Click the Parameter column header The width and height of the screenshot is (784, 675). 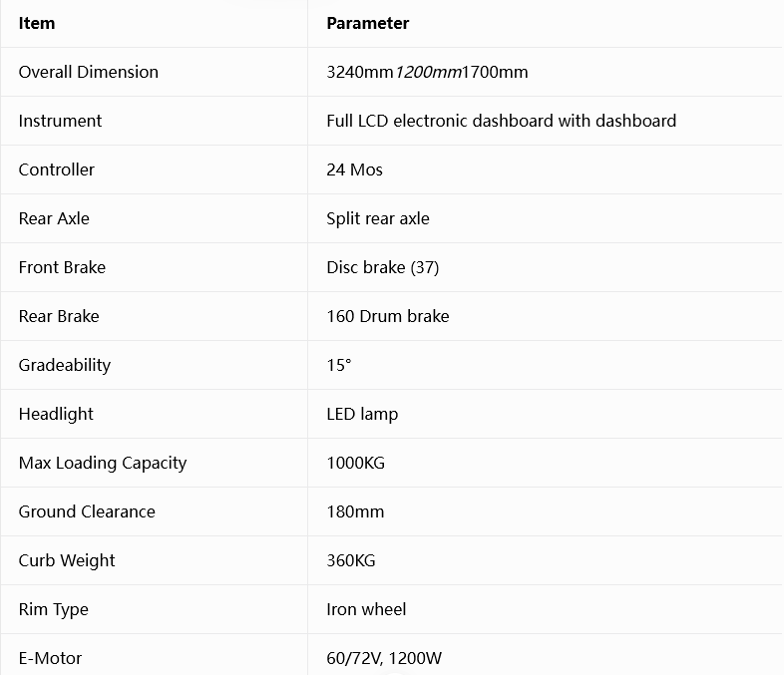[x=367, y=23]
